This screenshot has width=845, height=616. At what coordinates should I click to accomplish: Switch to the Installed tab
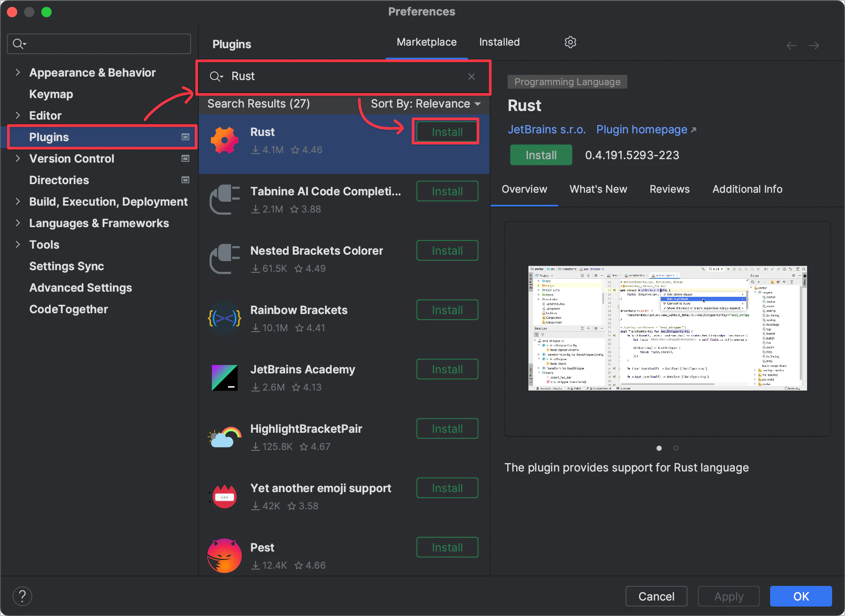(499, 42)
